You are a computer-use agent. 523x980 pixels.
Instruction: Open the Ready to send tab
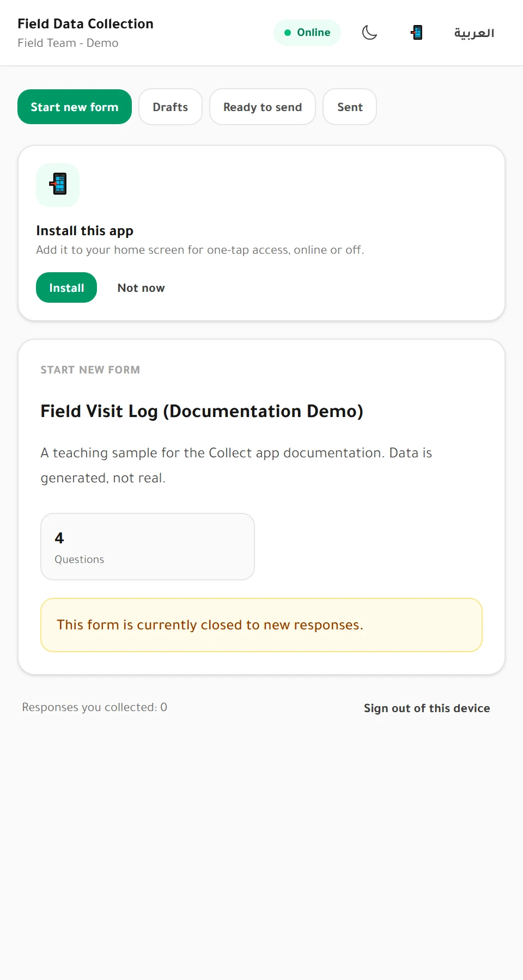[263, 107]
